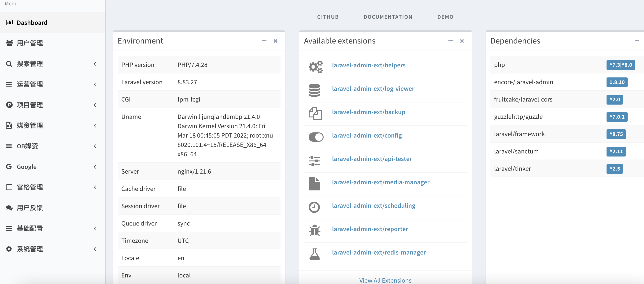Close the Environment panel

click(x=275, y=41)
